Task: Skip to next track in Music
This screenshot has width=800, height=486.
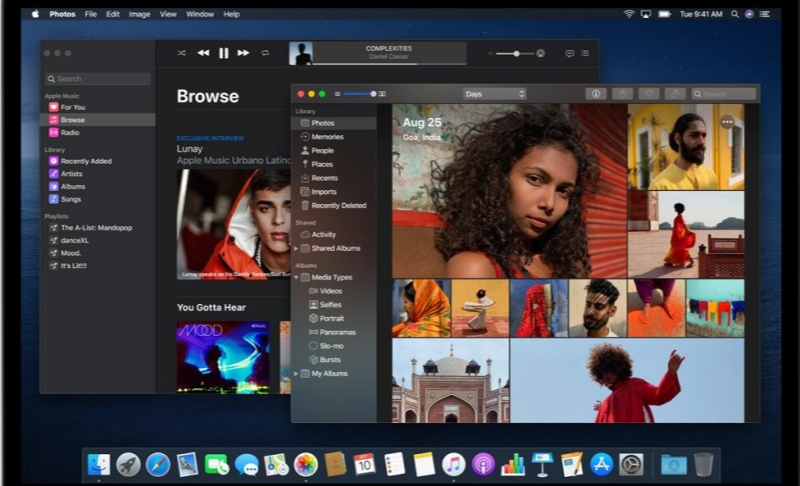Action: (x=243, y=53)
